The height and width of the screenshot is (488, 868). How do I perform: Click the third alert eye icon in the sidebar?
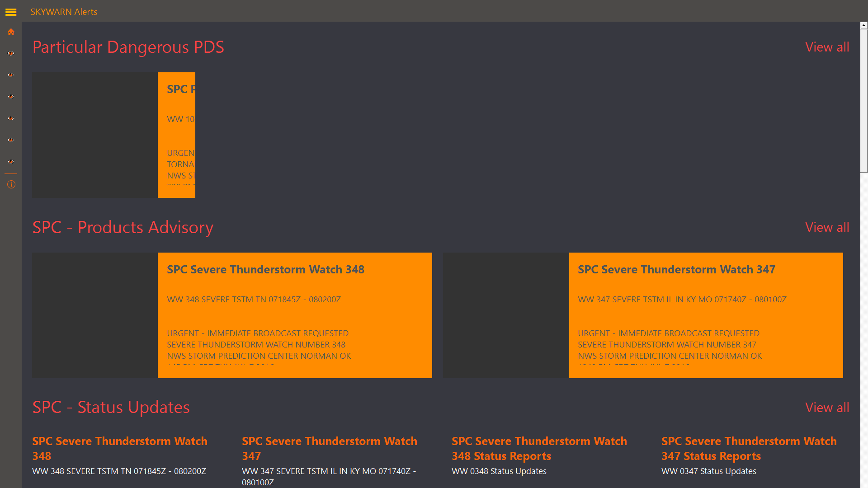point(10,96)
